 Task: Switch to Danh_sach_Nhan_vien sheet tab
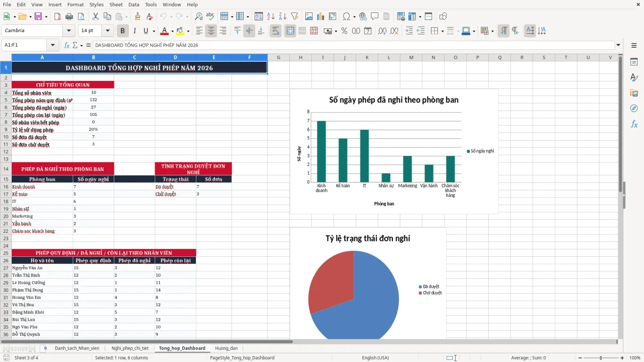[77, 348]
